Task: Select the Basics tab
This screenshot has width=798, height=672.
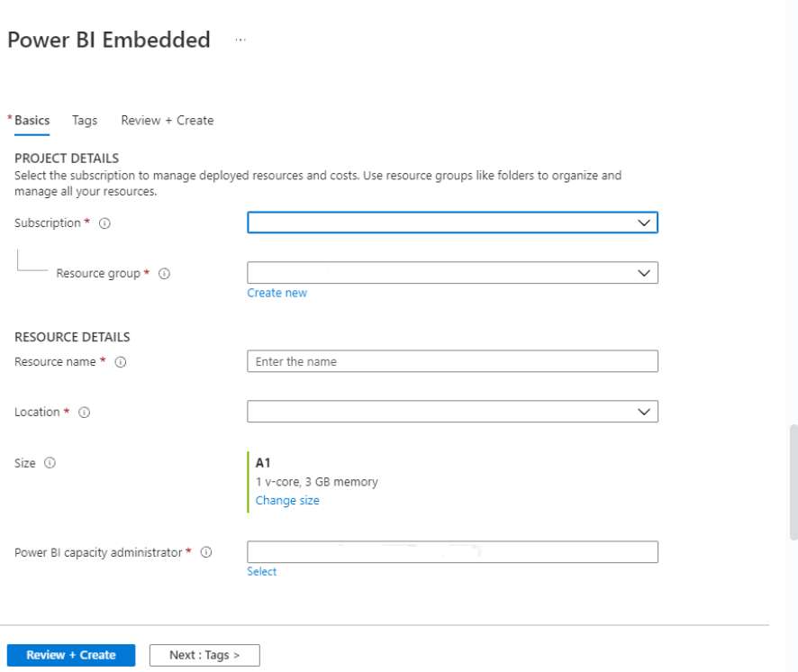Action: click(32, 120)
